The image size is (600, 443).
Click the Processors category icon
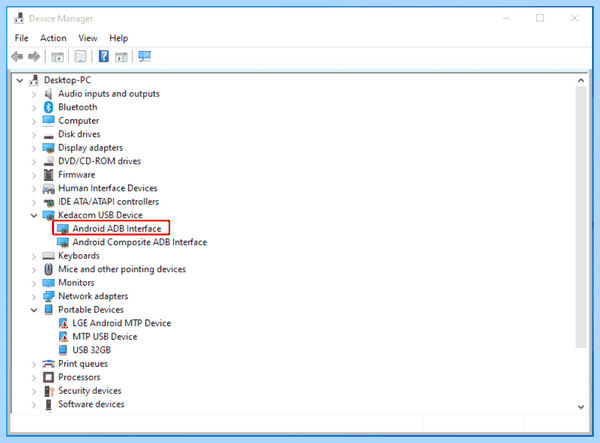tap(49, 377)
